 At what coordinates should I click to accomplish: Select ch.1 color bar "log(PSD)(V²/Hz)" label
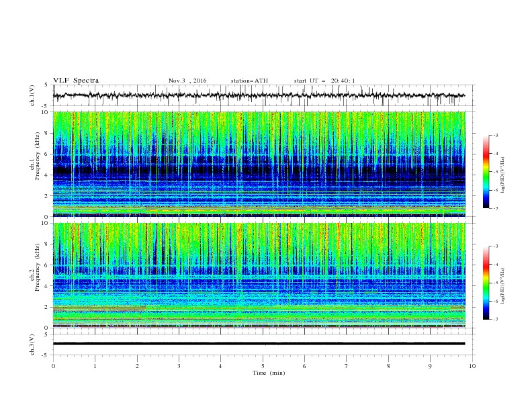coord(503,175)
